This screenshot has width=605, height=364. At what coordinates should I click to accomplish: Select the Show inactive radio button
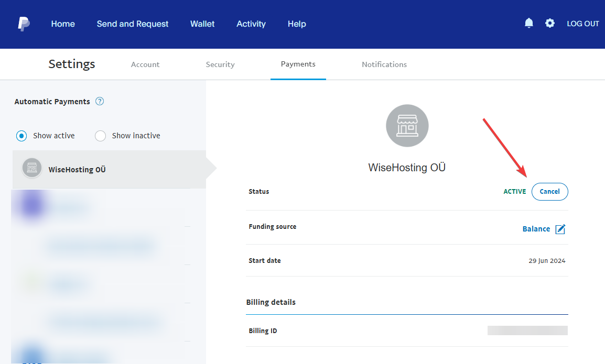[100, 136]
